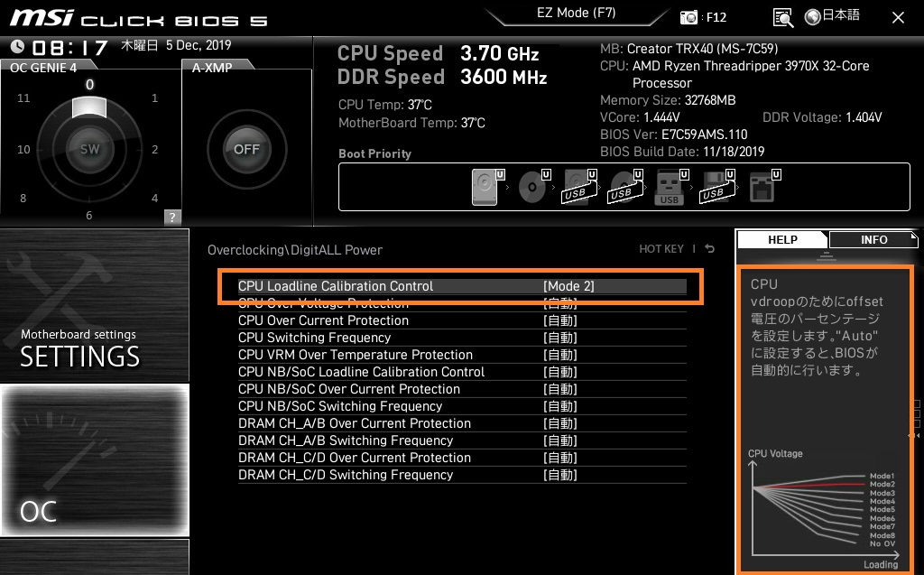Open the OC Genie question mark help
This screenshot has width=924, height=575.
coord(172,217)
